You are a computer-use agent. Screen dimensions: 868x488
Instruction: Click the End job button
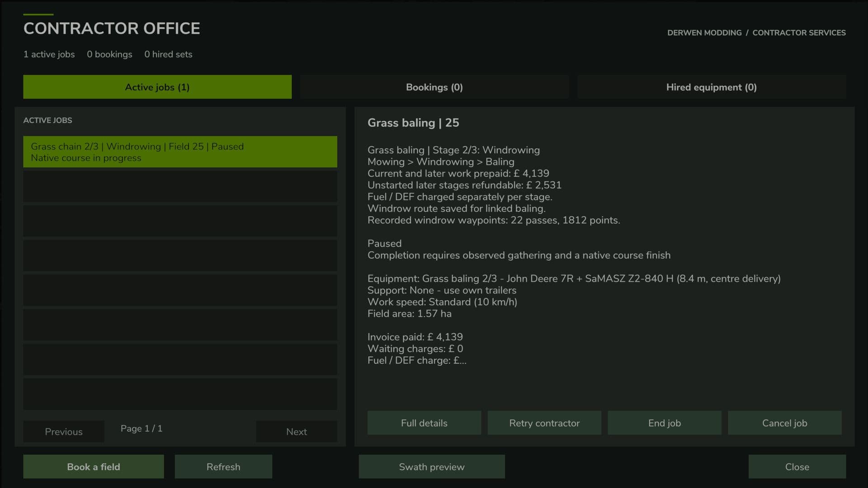pyautogui.click(x=665, y=423)
